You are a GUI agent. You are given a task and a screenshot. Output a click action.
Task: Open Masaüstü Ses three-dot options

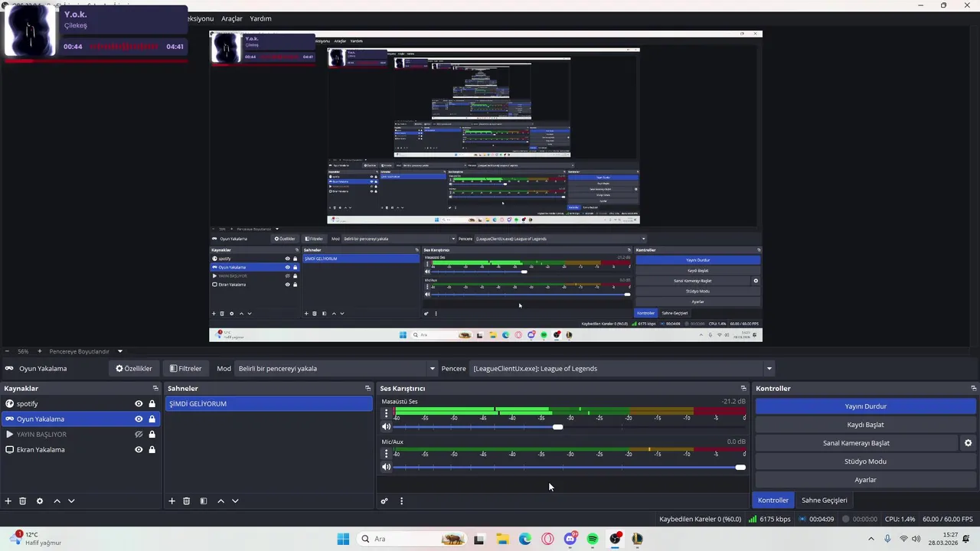click(386, 413)
